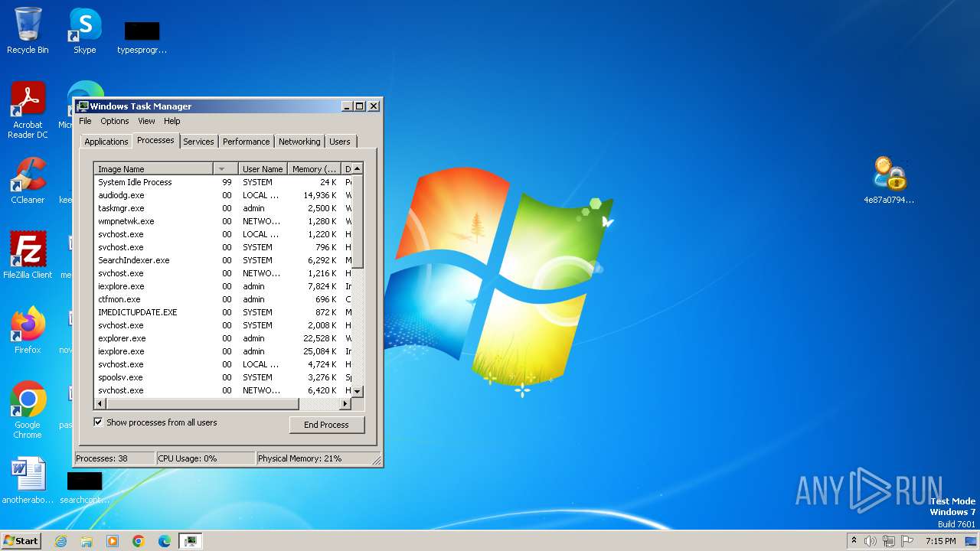The width and height of the screenshot is (980, 551).
Task: Sort by Image Name column header
Action: coord(153,169)
